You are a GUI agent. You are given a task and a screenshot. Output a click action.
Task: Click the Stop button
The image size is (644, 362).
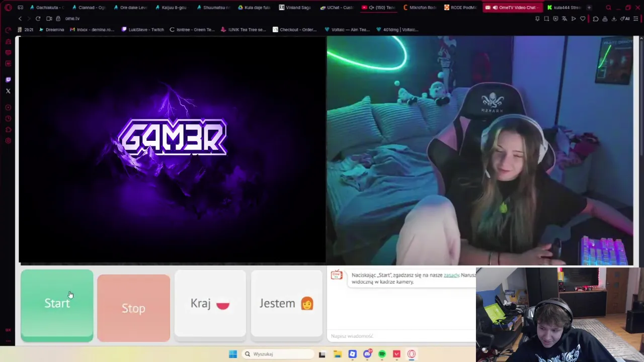pos(133,308)
